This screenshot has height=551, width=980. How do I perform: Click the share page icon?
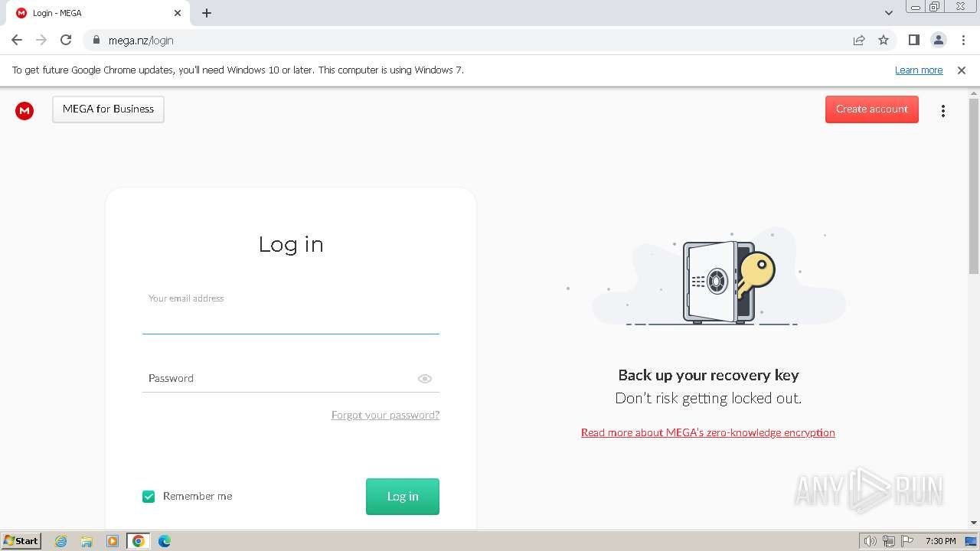coord(859,40)
